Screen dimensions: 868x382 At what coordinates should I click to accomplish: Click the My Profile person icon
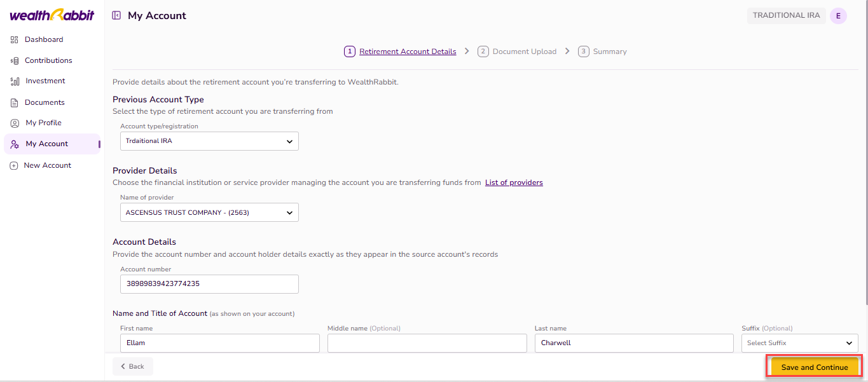(x=14, y=123)
